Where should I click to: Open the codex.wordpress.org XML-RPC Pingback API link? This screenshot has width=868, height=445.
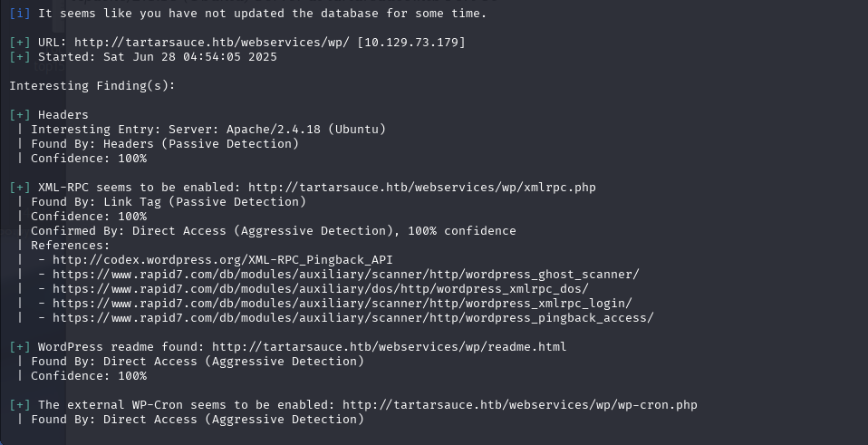coord(223,259)
